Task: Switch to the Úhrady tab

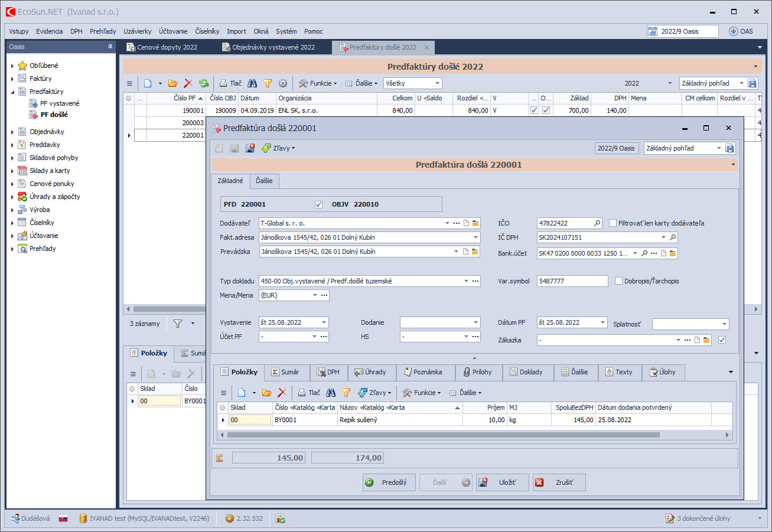Action: click(370, 372)
